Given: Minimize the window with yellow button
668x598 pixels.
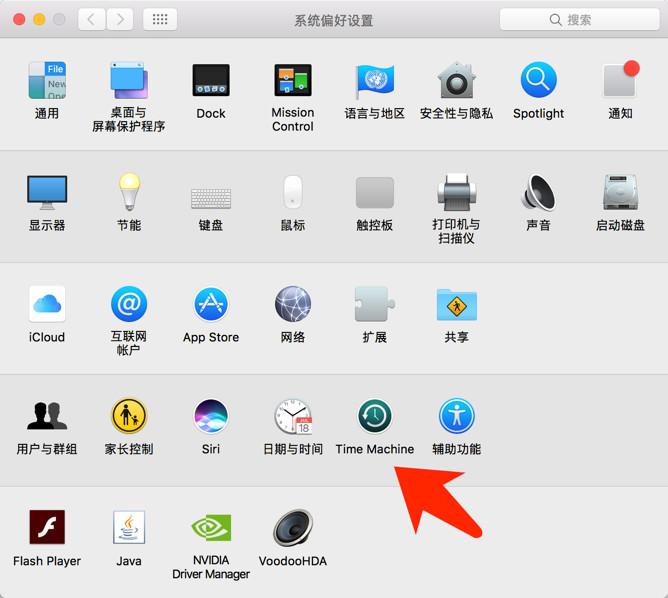Looking at the screenshot, I should point(39,19).
